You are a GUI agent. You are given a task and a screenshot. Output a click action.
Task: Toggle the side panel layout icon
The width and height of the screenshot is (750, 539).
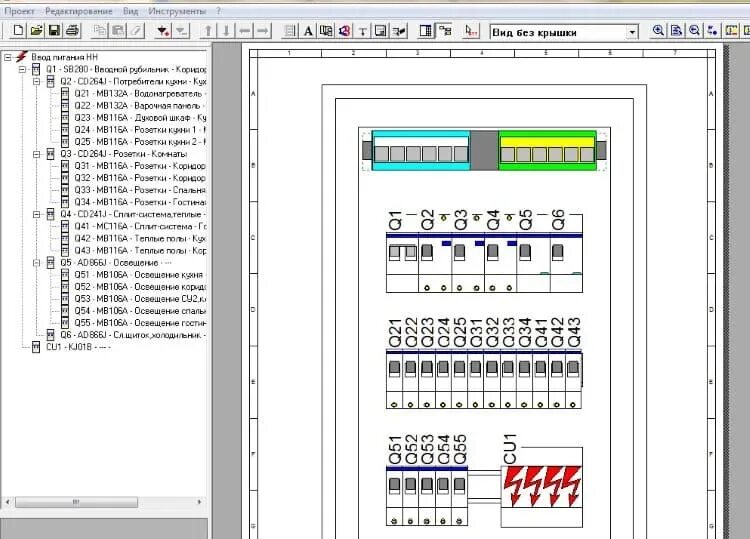[x=425, y=32]
